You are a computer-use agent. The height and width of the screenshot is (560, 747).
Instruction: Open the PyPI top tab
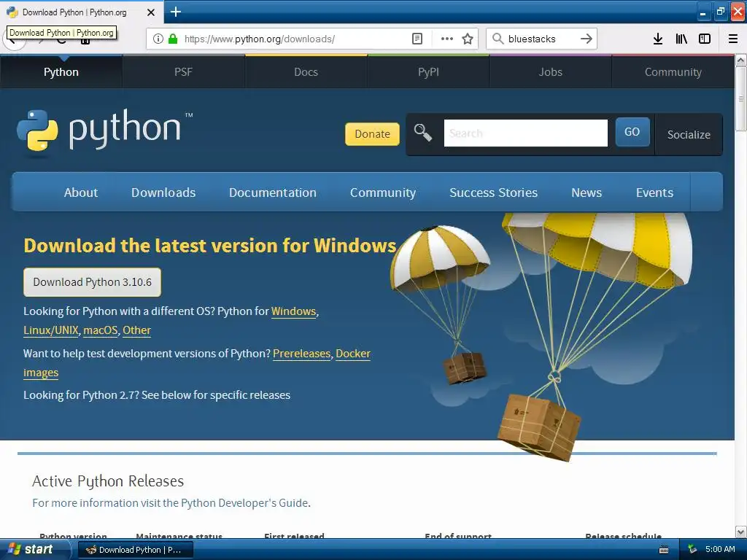pos(428,72)
